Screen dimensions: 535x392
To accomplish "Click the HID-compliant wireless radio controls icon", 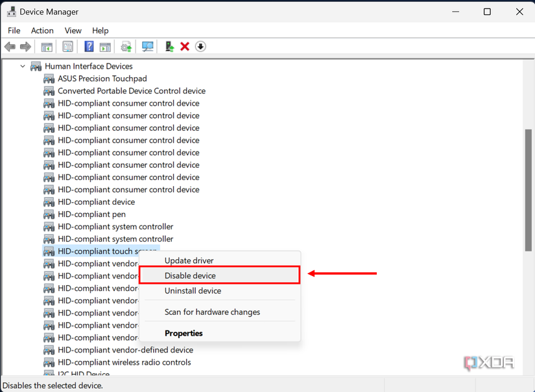I will coord(49,362).
